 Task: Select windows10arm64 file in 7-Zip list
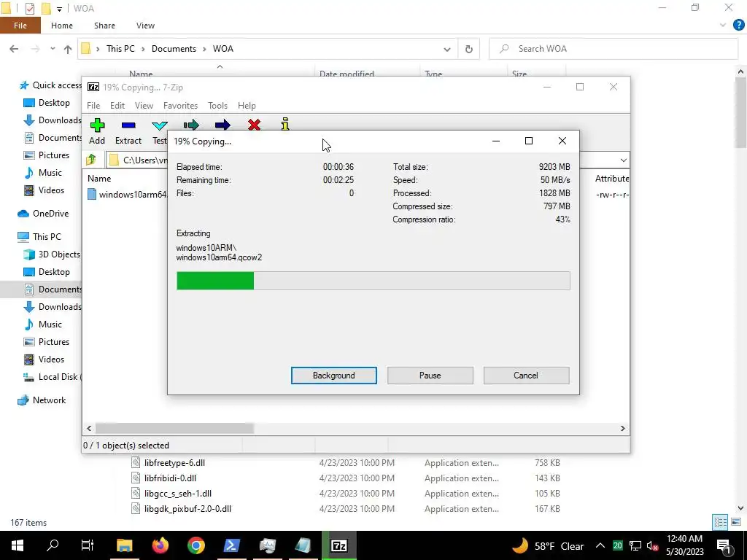[127, 194]
